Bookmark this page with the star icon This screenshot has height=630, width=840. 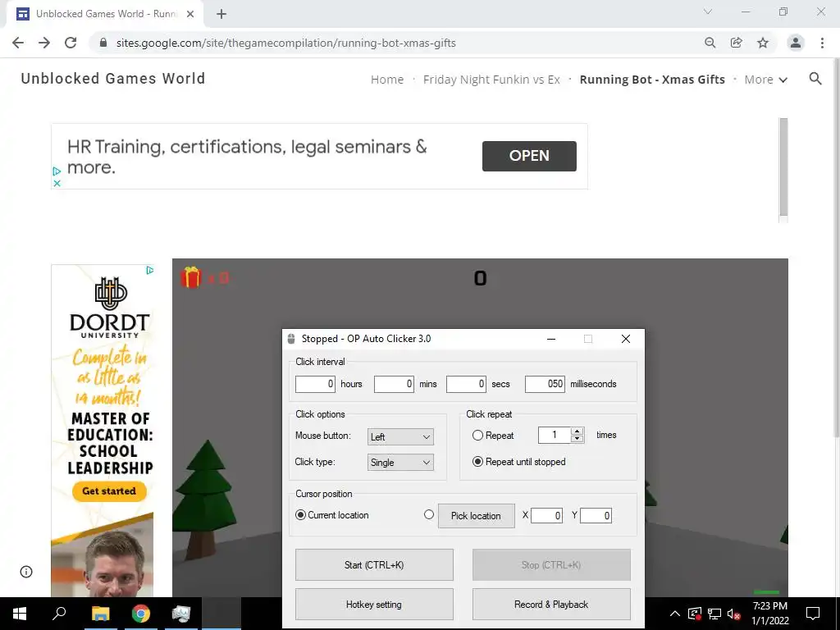[763, 43]
